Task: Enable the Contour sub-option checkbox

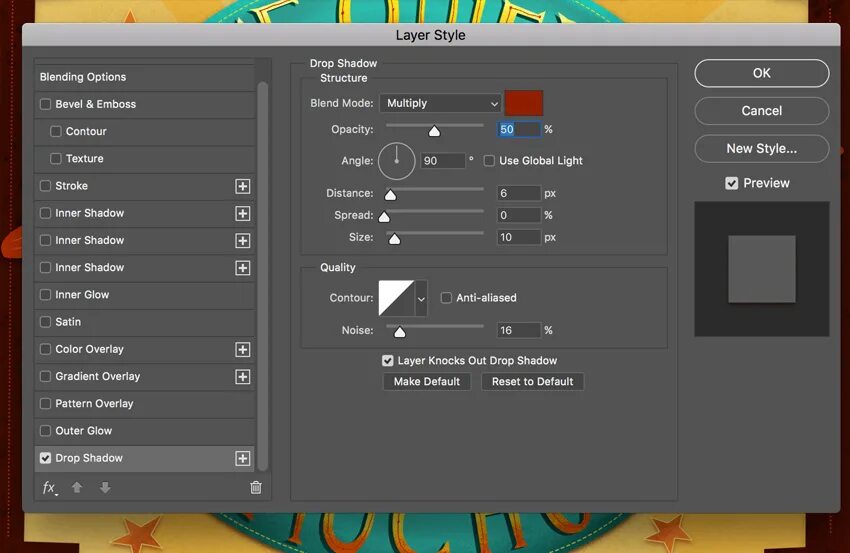Action: (55, 131)
